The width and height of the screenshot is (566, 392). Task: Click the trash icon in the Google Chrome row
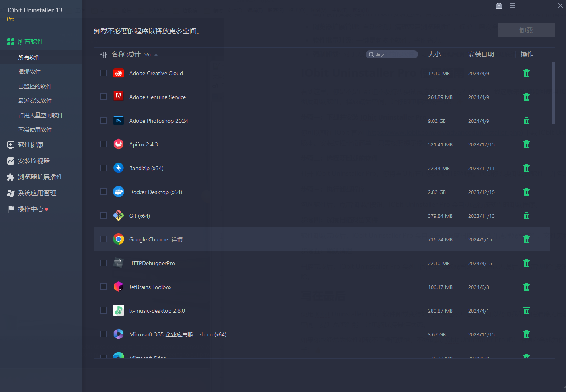coord(526,239)
